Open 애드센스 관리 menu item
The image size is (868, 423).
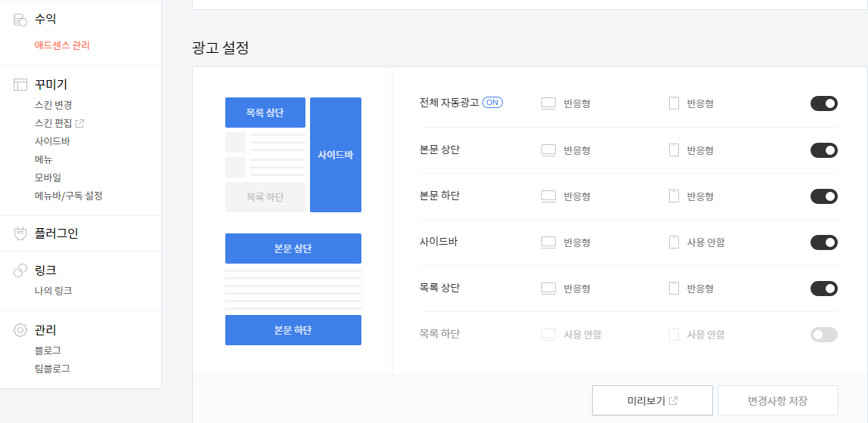point(62,45)
